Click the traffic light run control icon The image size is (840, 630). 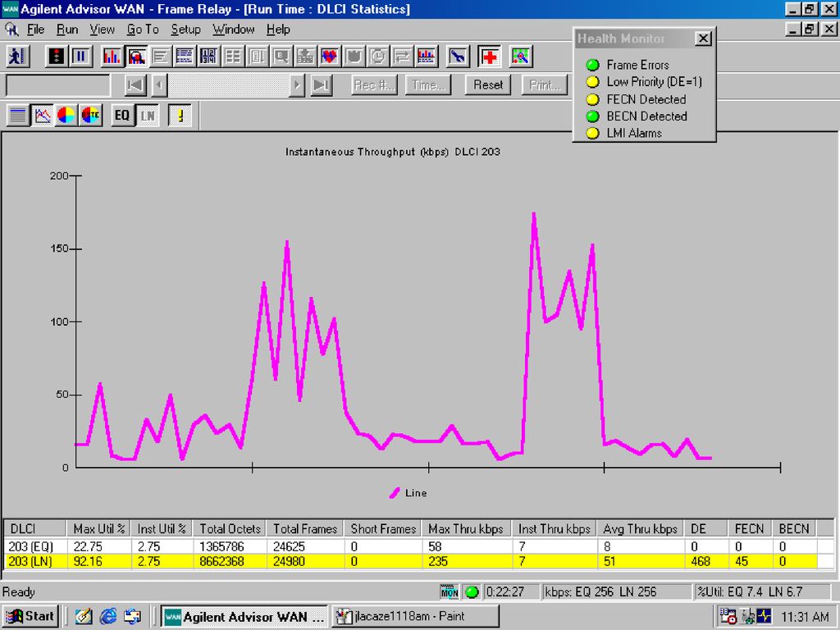click(57, 57)
